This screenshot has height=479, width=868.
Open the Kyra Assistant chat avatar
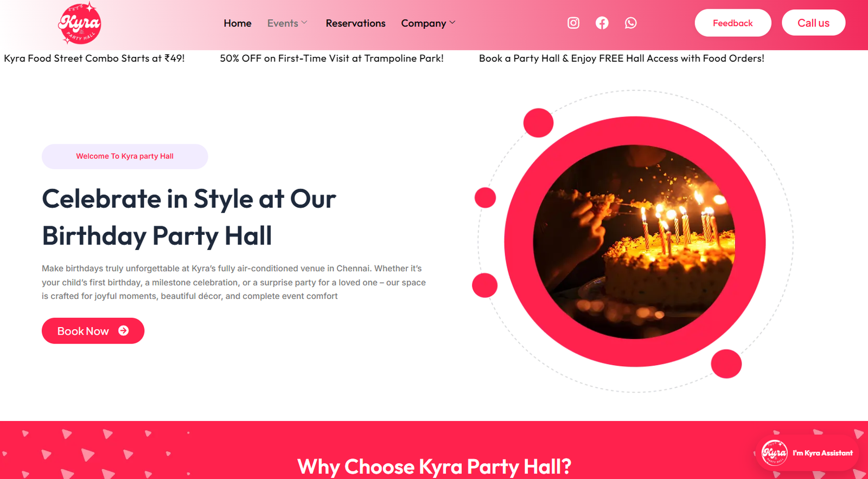point(774,453)
